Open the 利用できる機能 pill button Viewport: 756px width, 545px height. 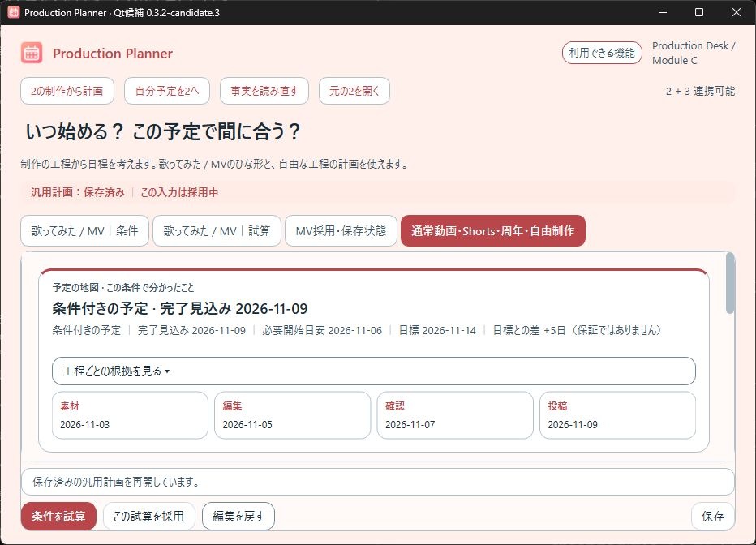coord(602,53)
